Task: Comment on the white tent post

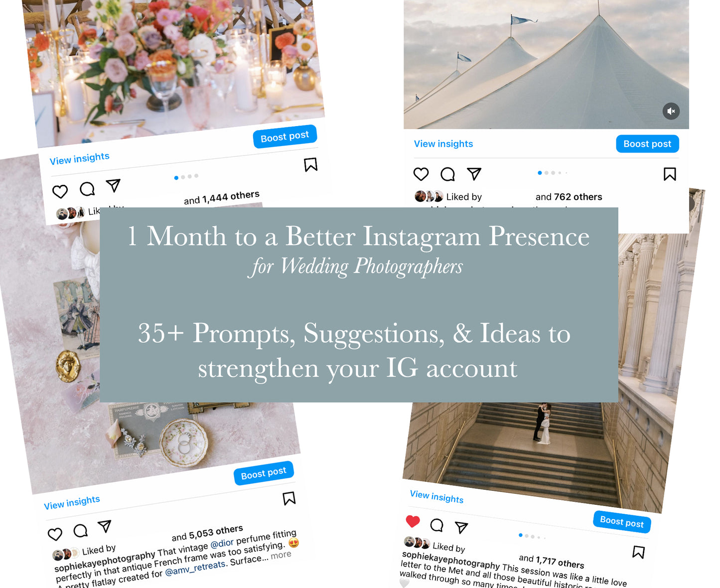Action: point(447,174)
